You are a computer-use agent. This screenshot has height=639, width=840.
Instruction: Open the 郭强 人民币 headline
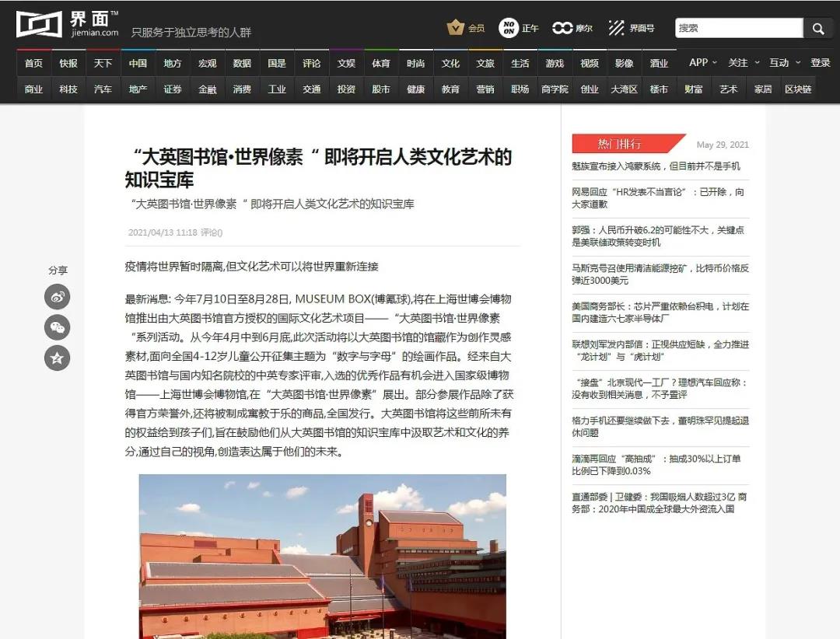pyautogui.click(x=658, y=236)
